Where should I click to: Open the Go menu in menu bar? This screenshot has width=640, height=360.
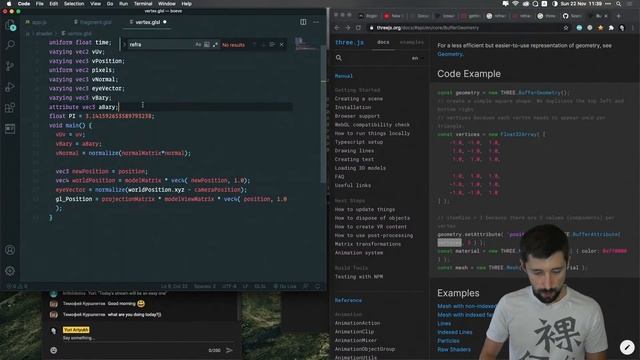(x=110, y=4)
